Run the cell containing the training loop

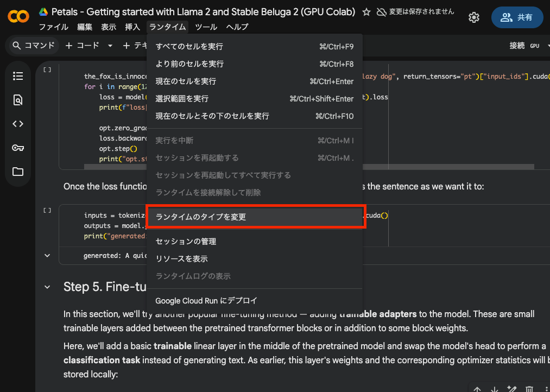point(47,69)
